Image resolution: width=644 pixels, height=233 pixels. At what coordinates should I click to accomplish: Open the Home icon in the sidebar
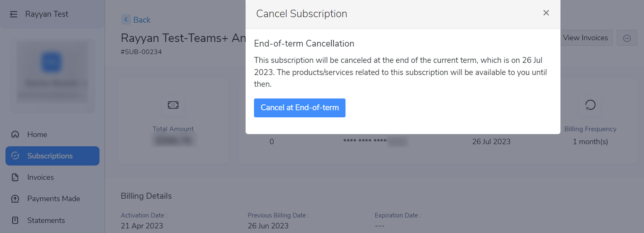[15, 135]
